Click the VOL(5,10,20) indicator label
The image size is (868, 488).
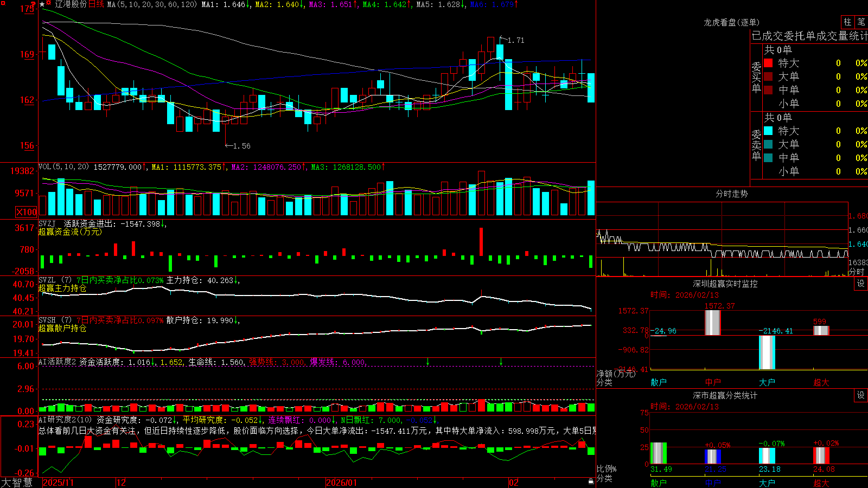tap(63, 167)
